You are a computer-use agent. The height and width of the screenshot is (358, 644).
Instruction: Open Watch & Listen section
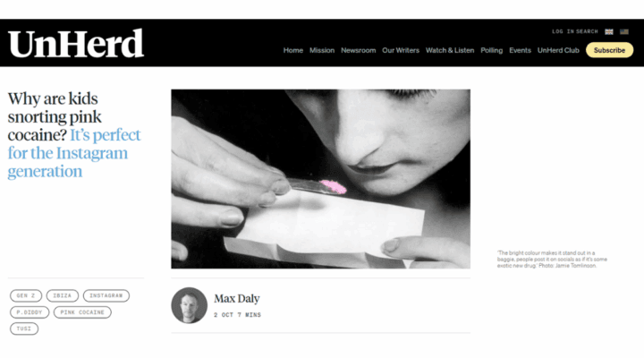point(450,50)
